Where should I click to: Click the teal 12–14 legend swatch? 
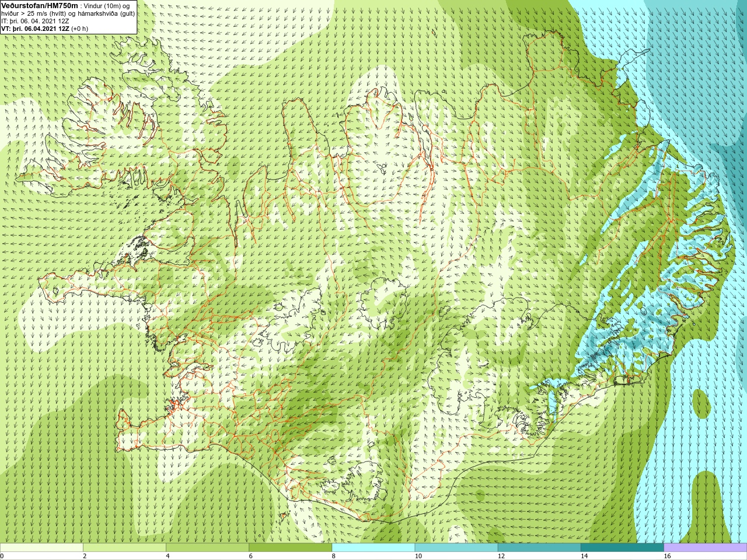[539, 548]
